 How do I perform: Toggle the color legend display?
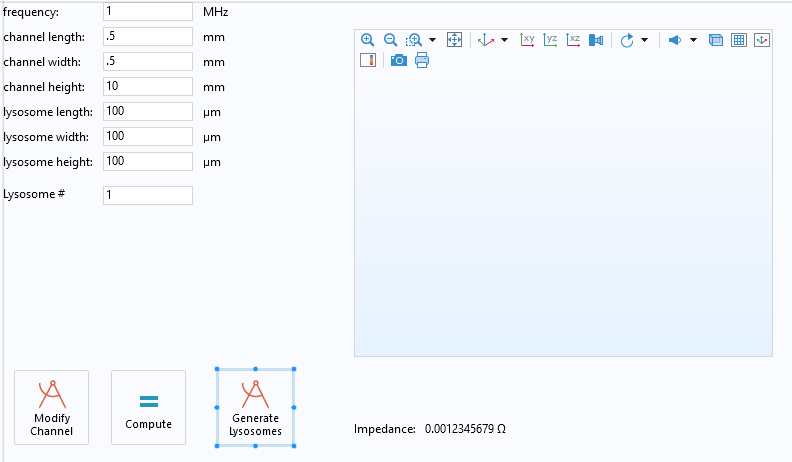367,60
